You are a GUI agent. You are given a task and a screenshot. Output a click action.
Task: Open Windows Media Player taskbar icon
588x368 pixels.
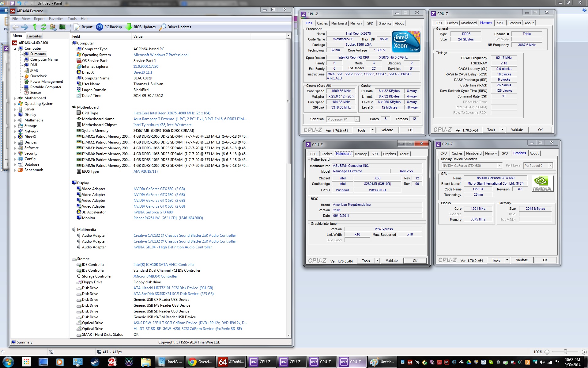60,362
